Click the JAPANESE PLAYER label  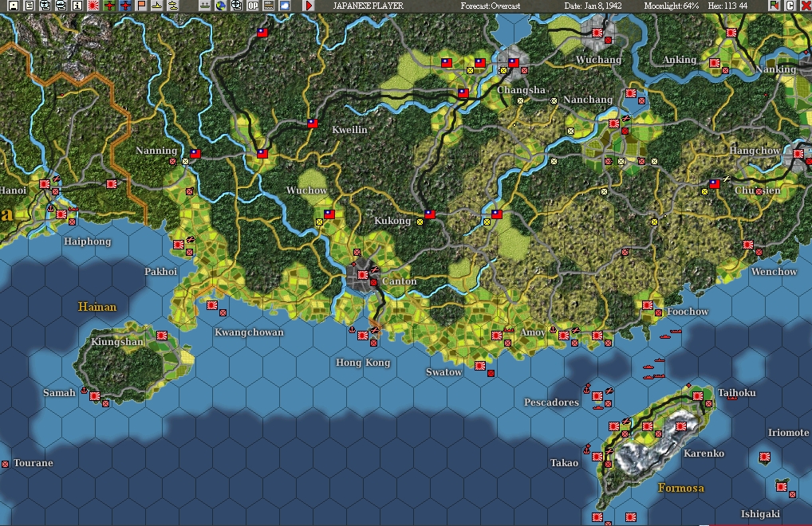tap(369, 6)
